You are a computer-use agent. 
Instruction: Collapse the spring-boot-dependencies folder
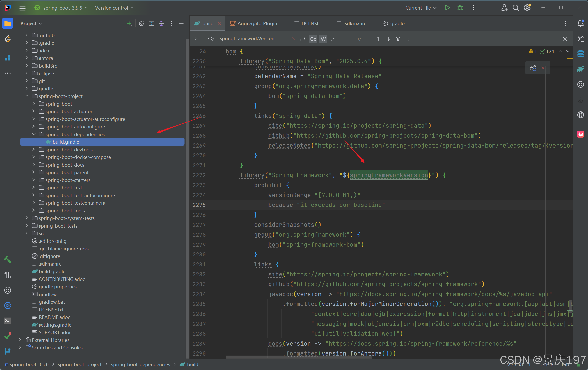[x=34, y=134]
